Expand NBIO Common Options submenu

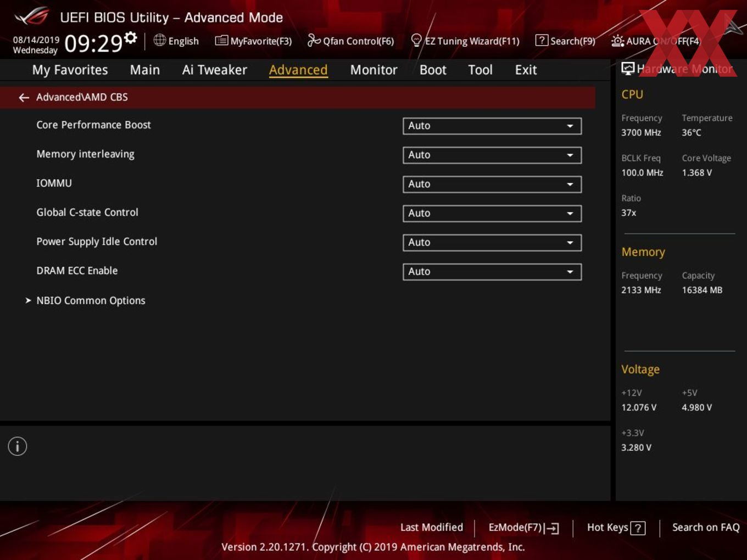91,301
